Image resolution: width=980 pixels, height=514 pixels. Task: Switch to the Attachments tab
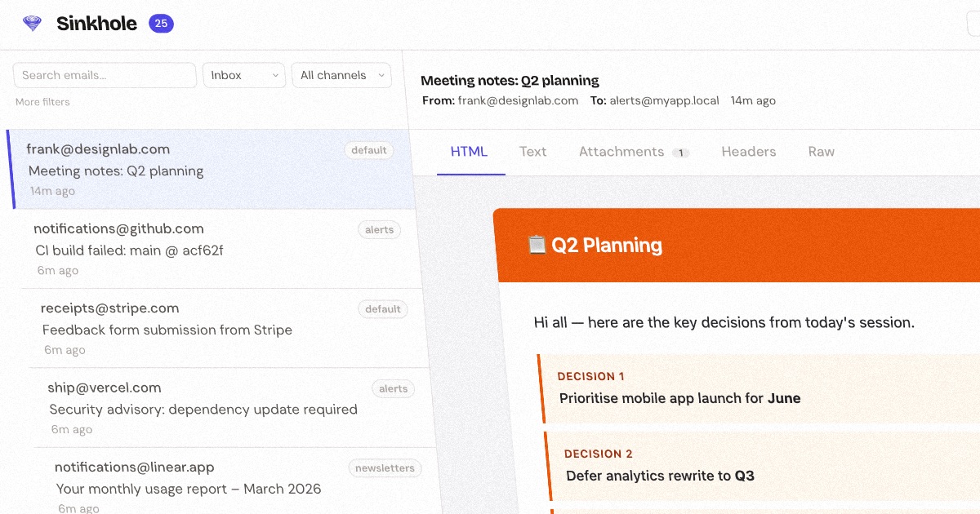[634, 152]
